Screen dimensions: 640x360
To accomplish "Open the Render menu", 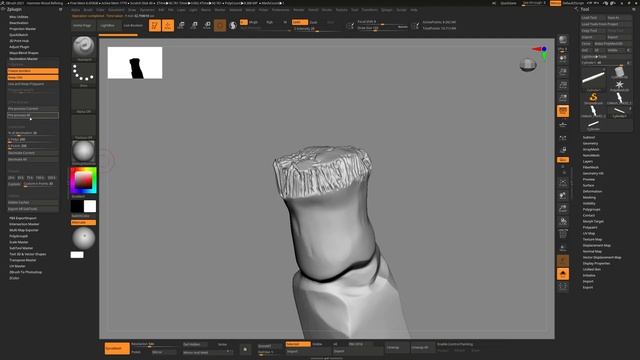I will tap(299, 10).
